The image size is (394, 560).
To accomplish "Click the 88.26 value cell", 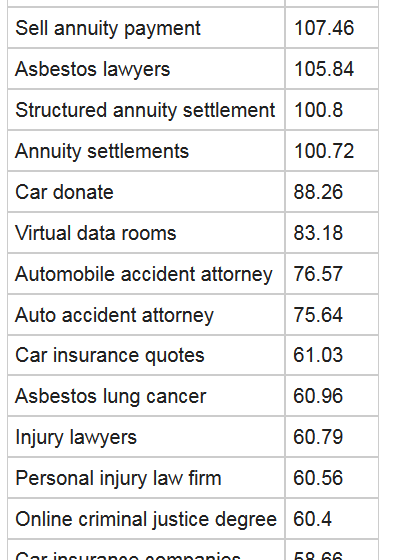I will 332,192.
